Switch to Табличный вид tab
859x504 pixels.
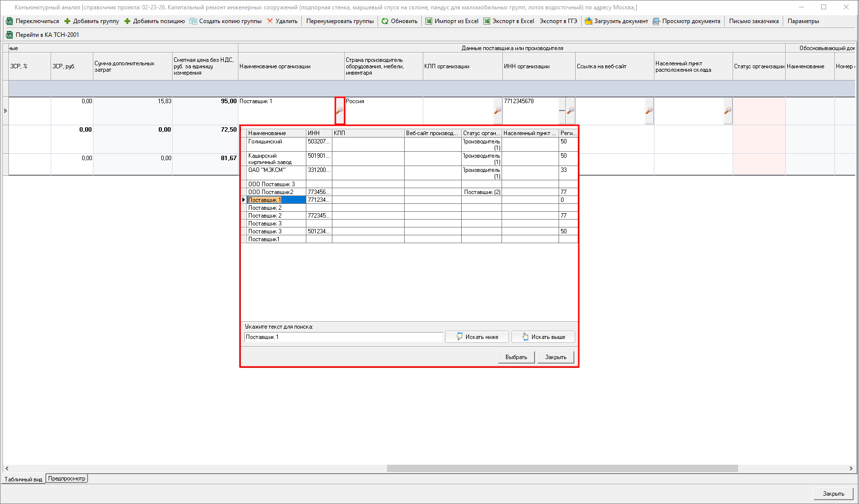point(23,479)
